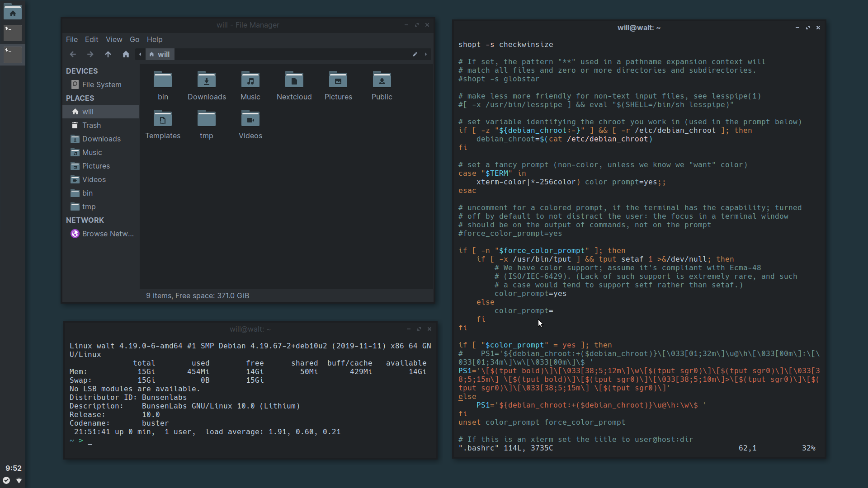Open the Downloads folder icon
Screen dimensions: 868x488
tap(207, 80)
